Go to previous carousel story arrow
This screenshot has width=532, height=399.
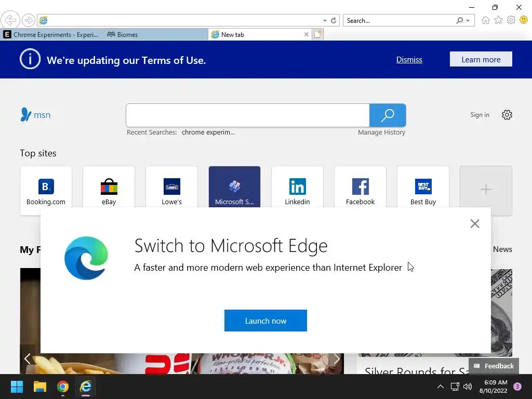click(x=28, y=358)
